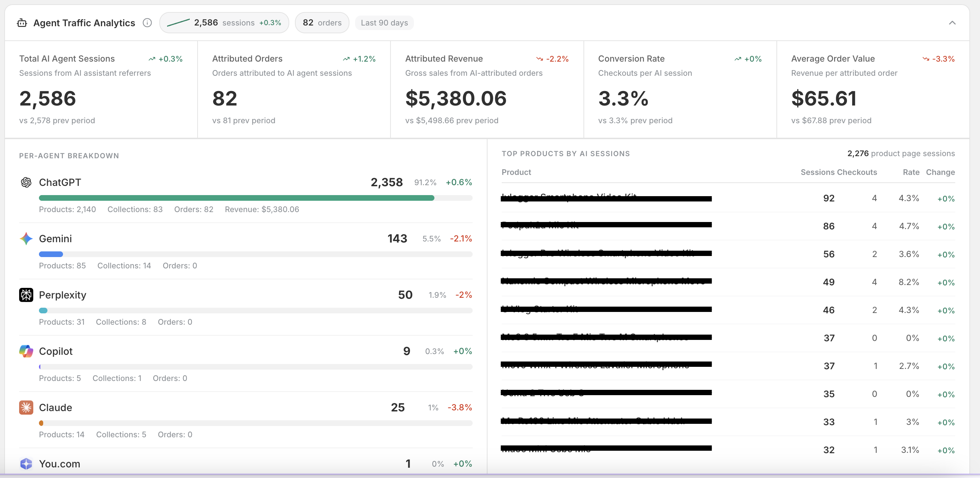Click the 2,586 sessions pill
980x478 pixels.
224,23
